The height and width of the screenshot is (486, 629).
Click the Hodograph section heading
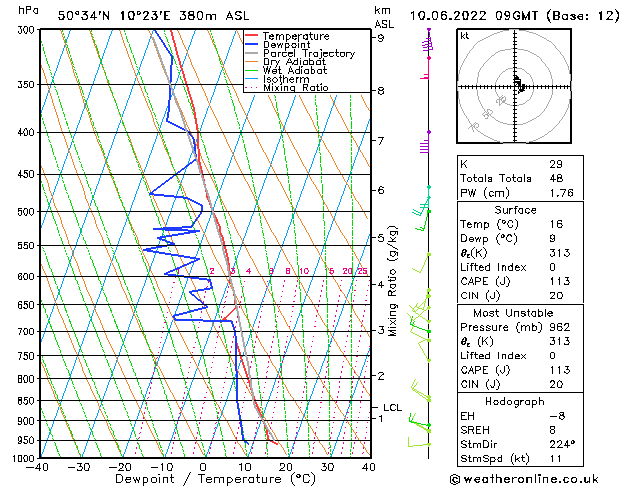[515, 401]
